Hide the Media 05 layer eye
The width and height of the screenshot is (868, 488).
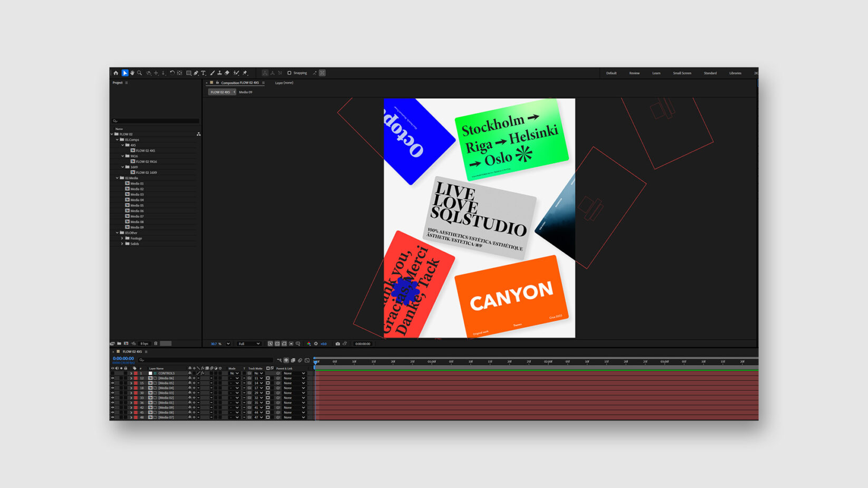pos(112,383)
